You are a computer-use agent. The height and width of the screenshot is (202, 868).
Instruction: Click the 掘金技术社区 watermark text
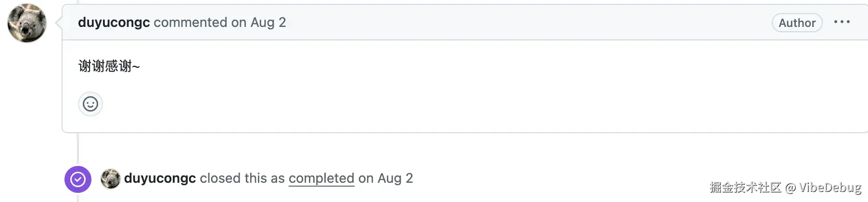click(x=745, y=188)
